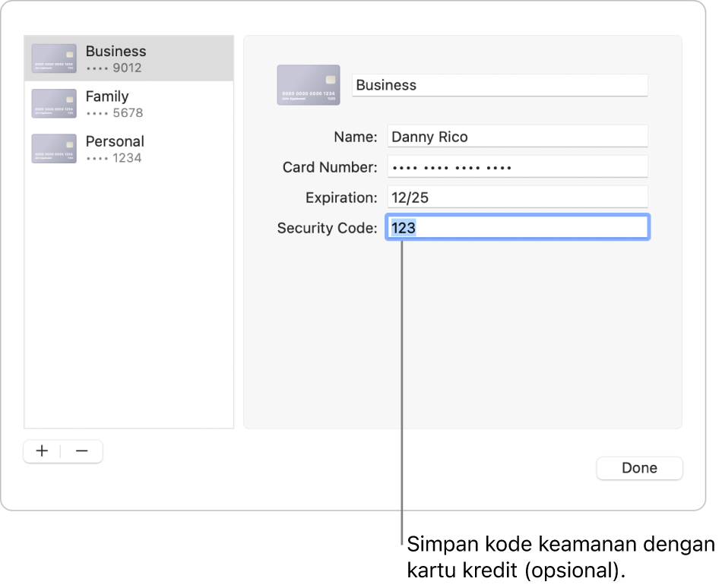Click the Card Number field
Viewport: 722px width, 588px height.
[518, 166]
